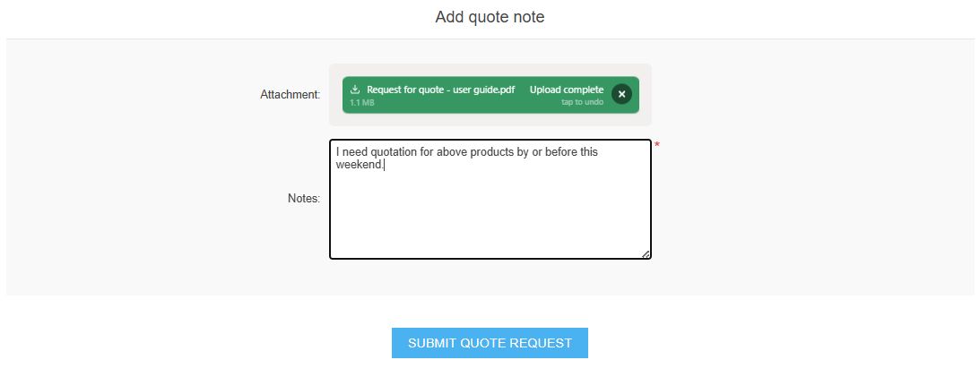Click "tap to undo" on the upload

tap(582, 102)
